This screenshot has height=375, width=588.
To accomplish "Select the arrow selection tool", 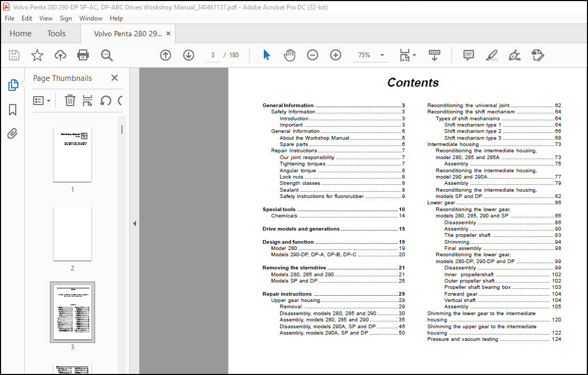I will click(x=266, y=55).
